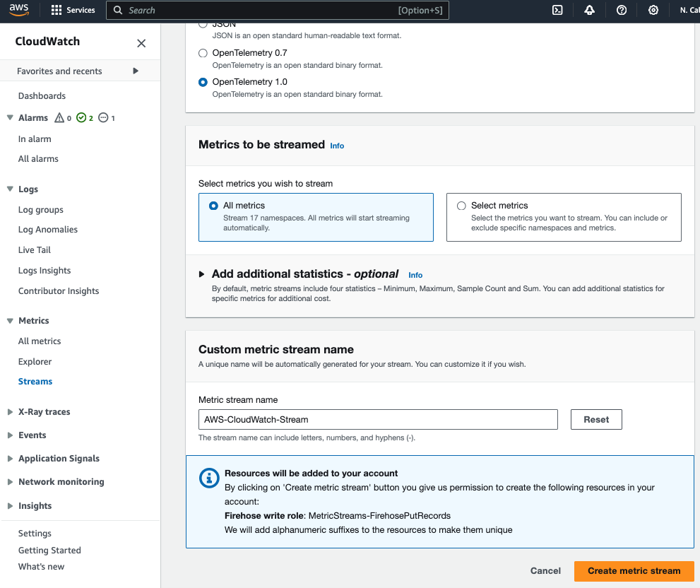Click the Metric stream name field
700x588 pixels.
(x=378, y=420)
